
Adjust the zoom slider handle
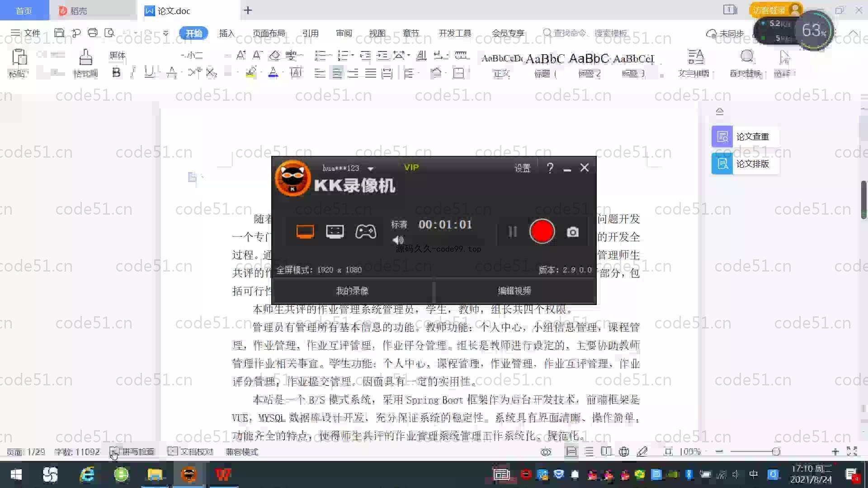point(776,451)
